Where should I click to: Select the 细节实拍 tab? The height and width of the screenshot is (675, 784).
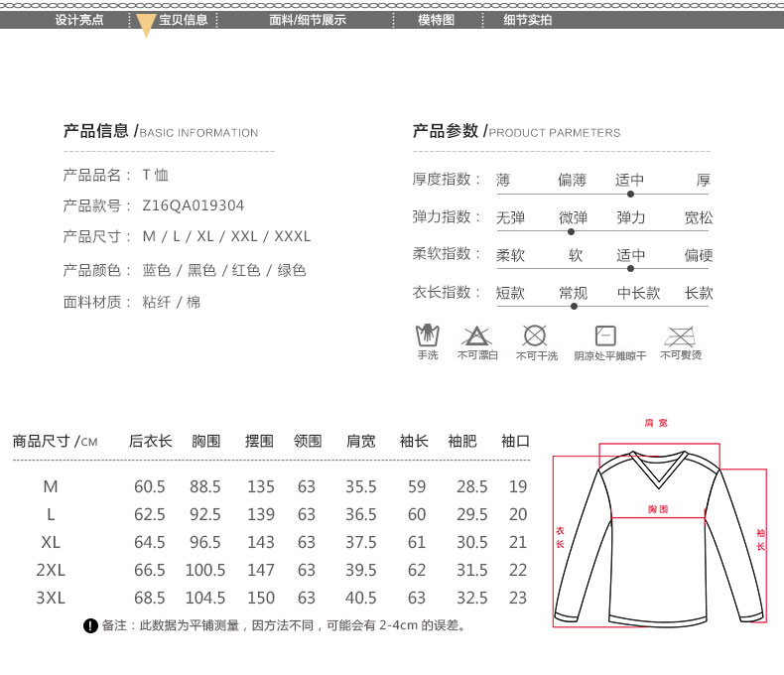[528, 20]
